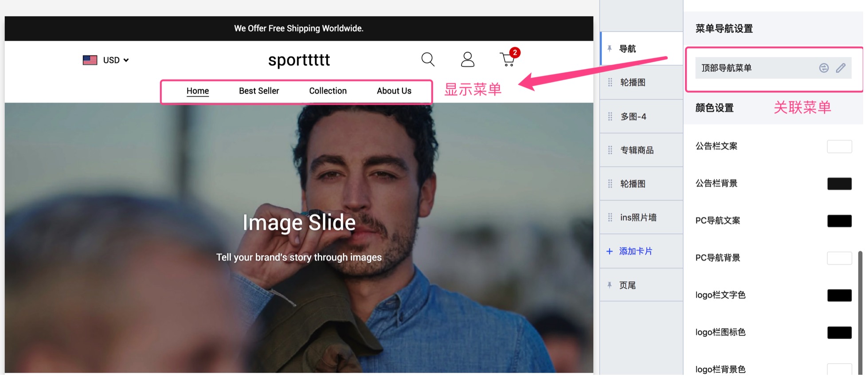Open the USD currency dropdown arrow
The width and height of the screenshot is (868, 377).
[x=127, y=60]
